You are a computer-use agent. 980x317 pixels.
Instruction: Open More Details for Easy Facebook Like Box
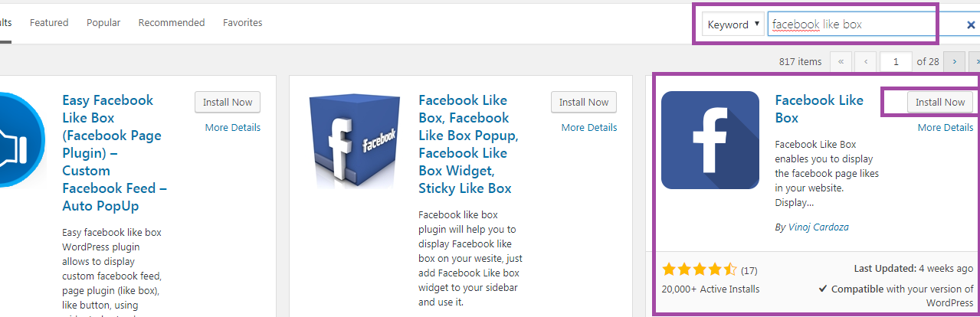232,128
